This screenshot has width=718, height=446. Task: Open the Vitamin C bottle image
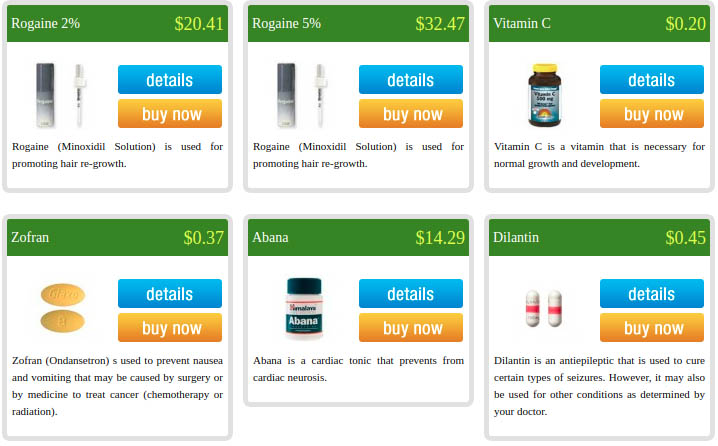tap(544, 95)
